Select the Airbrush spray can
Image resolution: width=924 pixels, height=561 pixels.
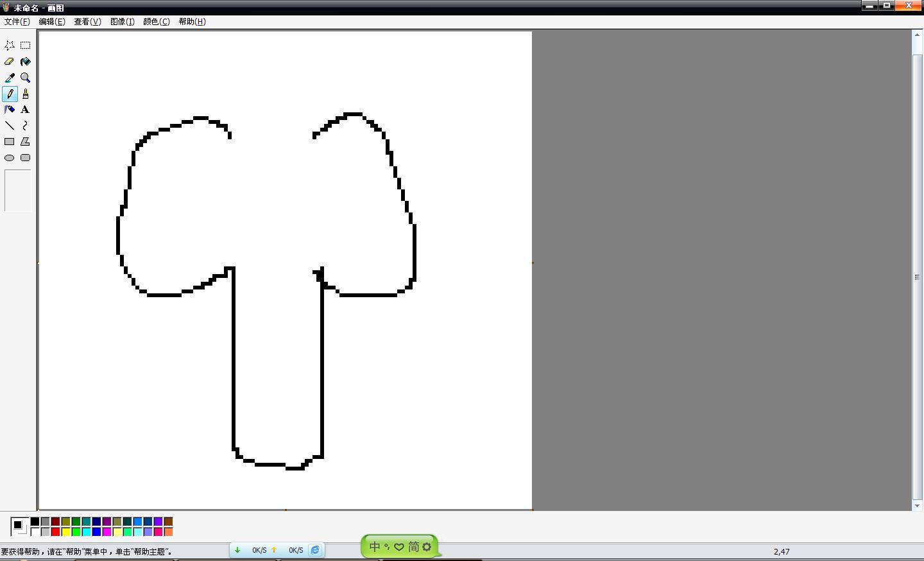pyautogui.click(x=10, y=110)
